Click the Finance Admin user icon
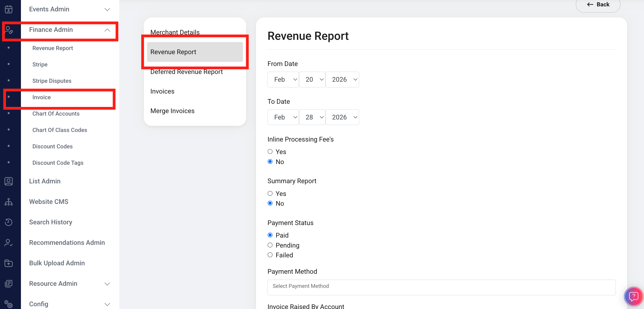644x309 pixels. (x=8, y=30)
